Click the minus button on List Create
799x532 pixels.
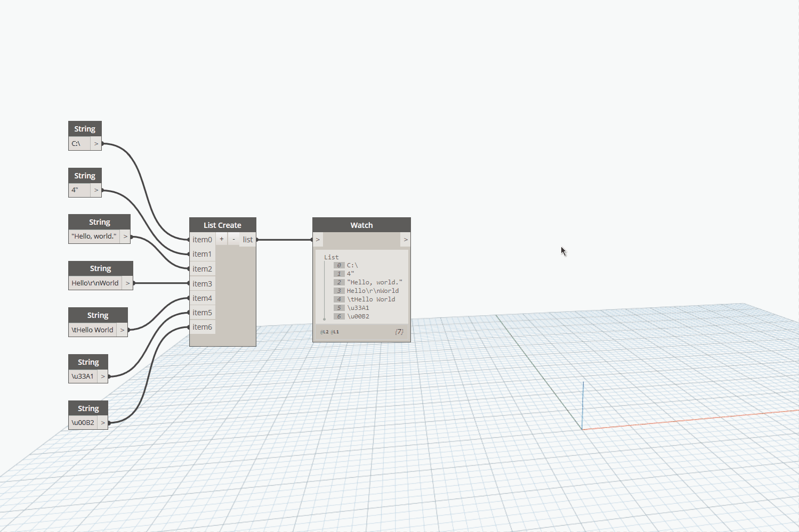[233, 239]
